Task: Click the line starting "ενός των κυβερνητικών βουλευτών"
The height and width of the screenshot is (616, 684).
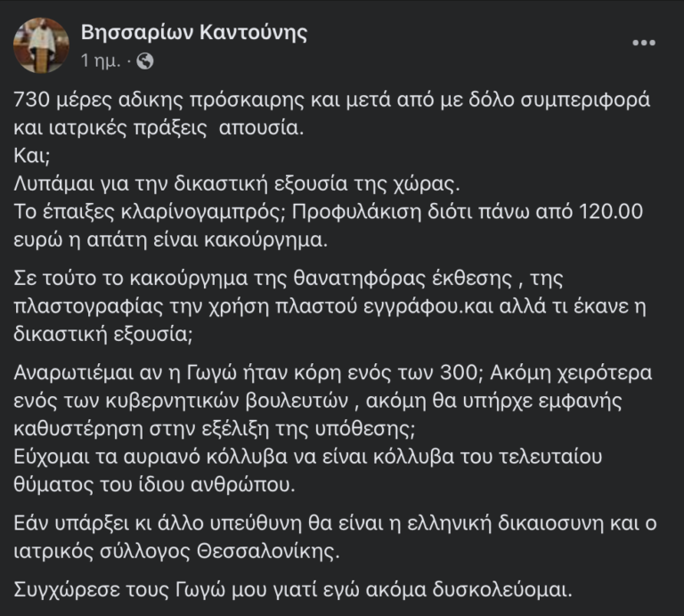Action: pyautogui.click(x=319, y=394)
